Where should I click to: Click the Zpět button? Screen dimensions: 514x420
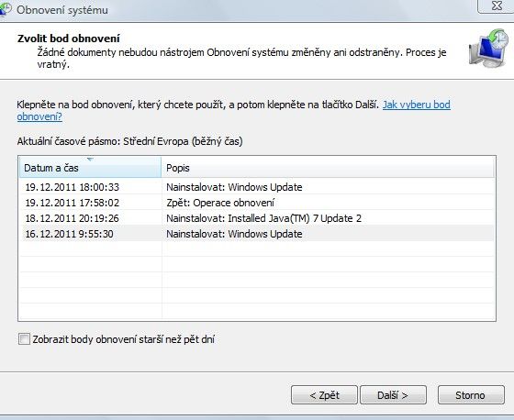324,395
